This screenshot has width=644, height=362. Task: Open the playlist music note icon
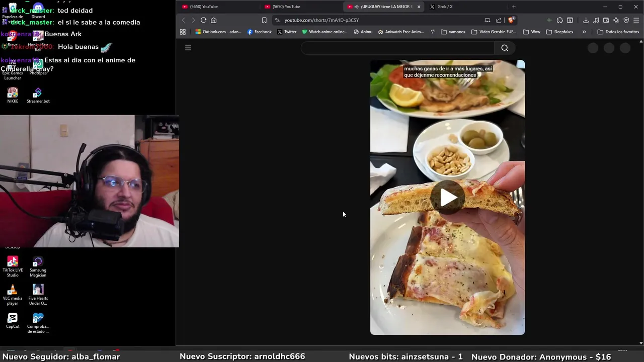click(x=596, y=20)
